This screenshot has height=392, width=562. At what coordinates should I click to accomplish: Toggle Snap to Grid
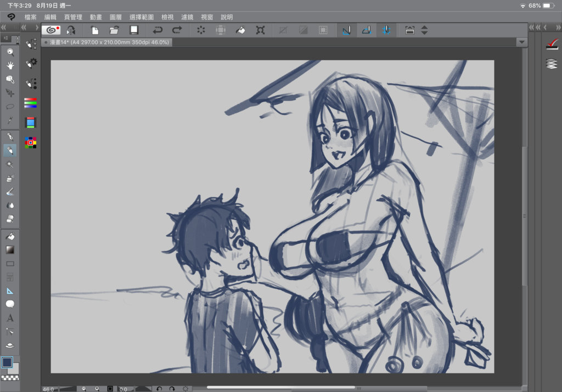pyautogui.click(x=386, y=31)
